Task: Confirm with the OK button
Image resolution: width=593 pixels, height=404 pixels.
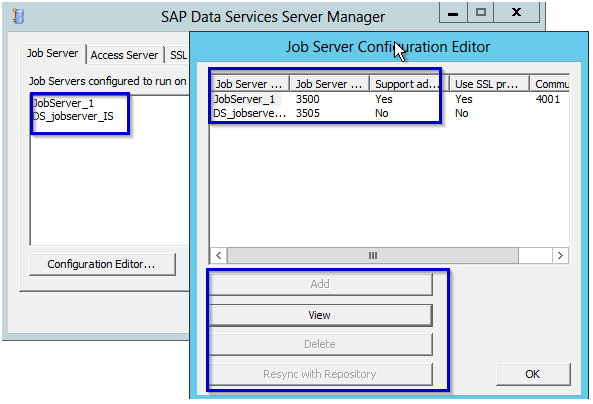Action: coord(533,374)
